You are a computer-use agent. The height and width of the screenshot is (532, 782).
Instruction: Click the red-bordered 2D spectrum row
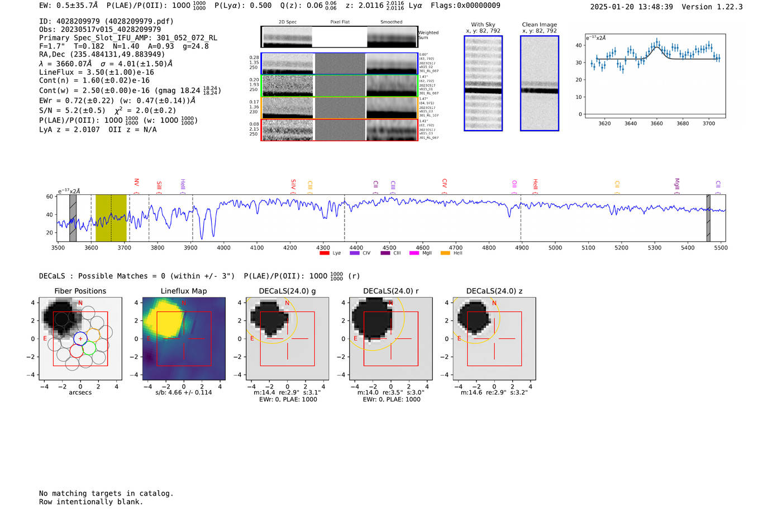[x=340, y=130]
